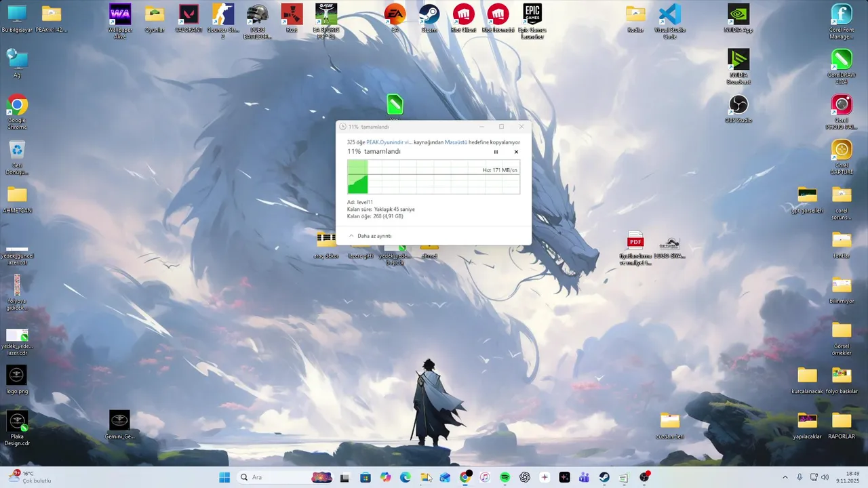Viewport: 868px width, 488px height.
Task: Click the system tray microphone icon
Action: 800,477
